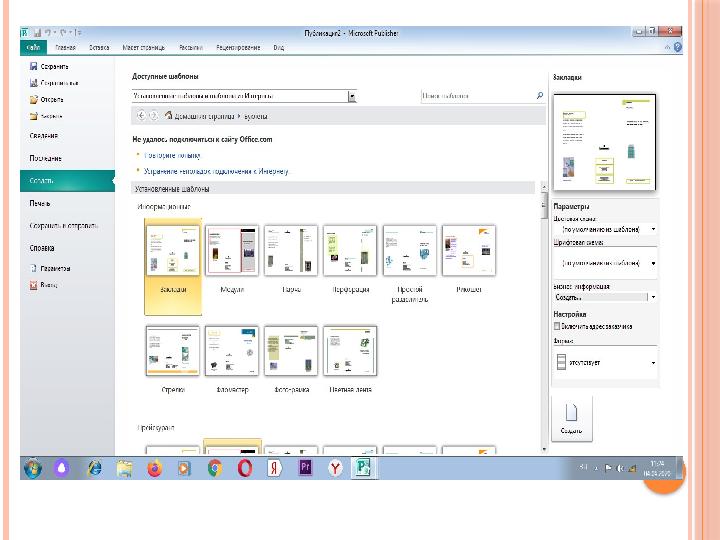Launch Google Chrome from the taskbar
The width and height of the screenshot is (720, 540).
[x=214, y=468]
